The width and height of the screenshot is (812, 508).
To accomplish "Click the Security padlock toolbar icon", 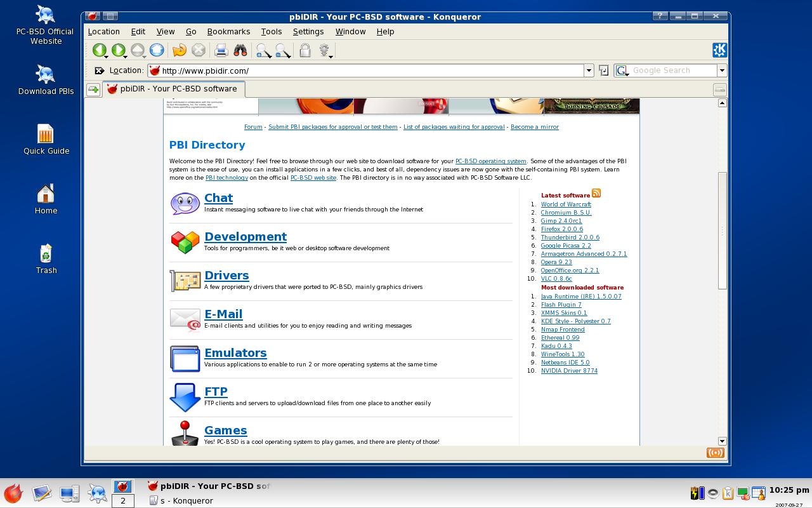I will click(305, 50).
